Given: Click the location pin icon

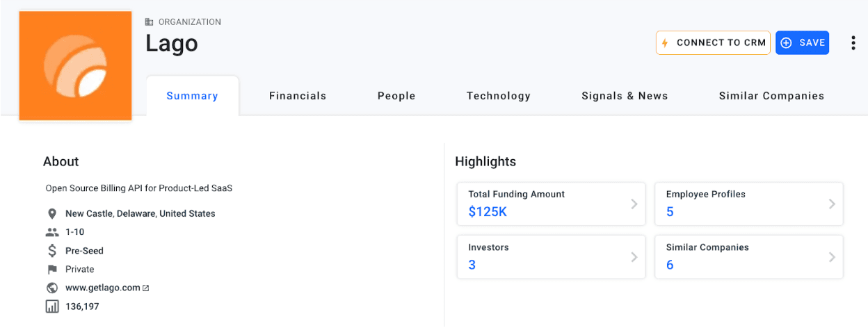Looking at the screenshot, I should click(x=51, y=214).
